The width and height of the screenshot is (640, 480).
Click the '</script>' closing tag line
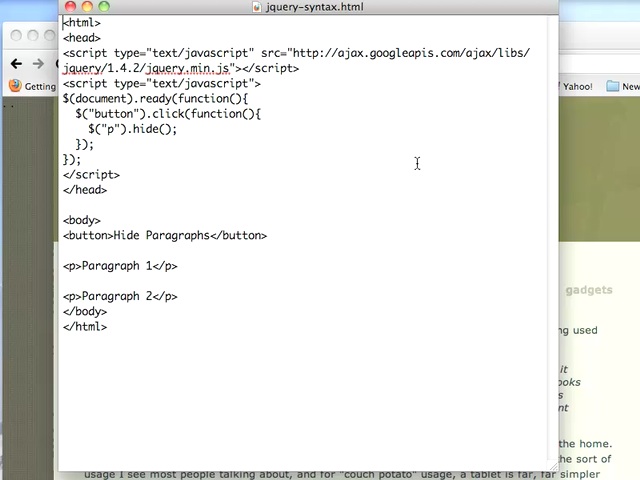tap(91, 175)
